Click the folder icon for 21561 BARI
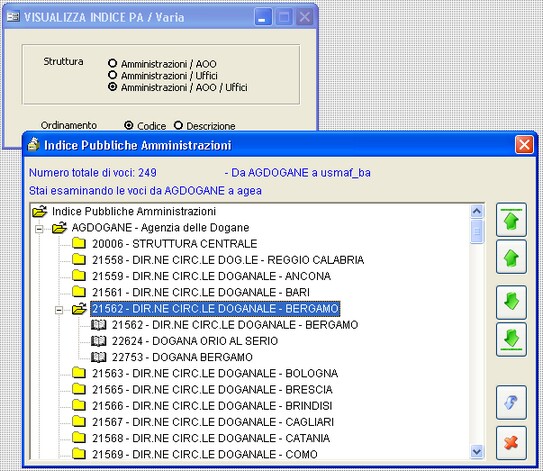 pyautogui.click(x=79, y=292)
